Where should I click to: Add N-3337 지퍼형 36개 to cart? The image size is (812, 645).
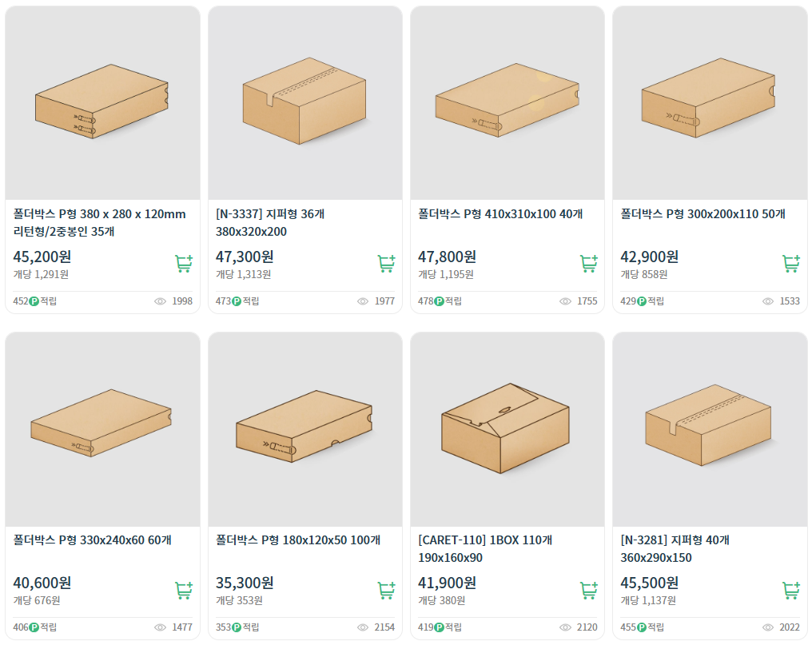coord(386,264)
